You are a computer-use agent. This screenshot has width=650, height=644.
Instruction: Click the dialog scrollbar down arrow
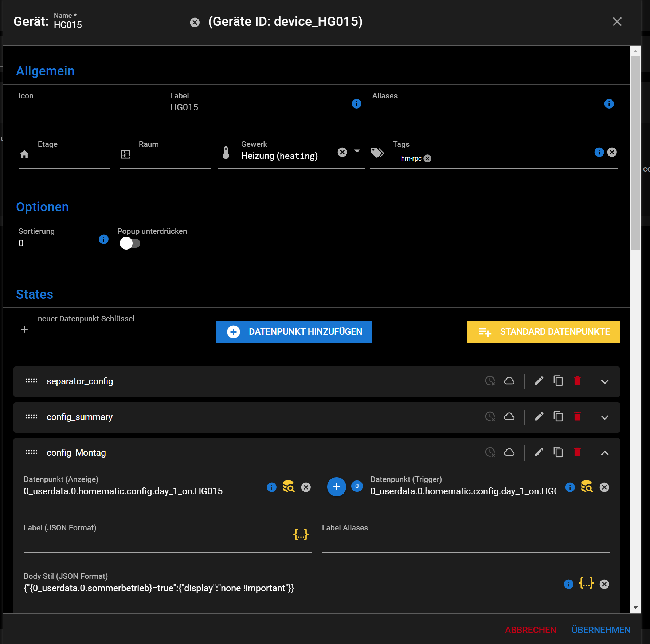tap(636, 607)
